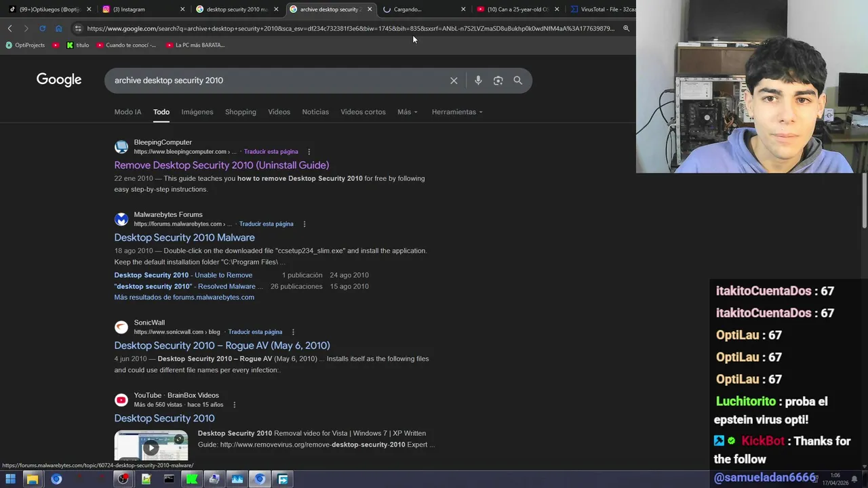868x488 pixels.
Task: Select the Videos cortos results filter
Action: click(363, 112)
